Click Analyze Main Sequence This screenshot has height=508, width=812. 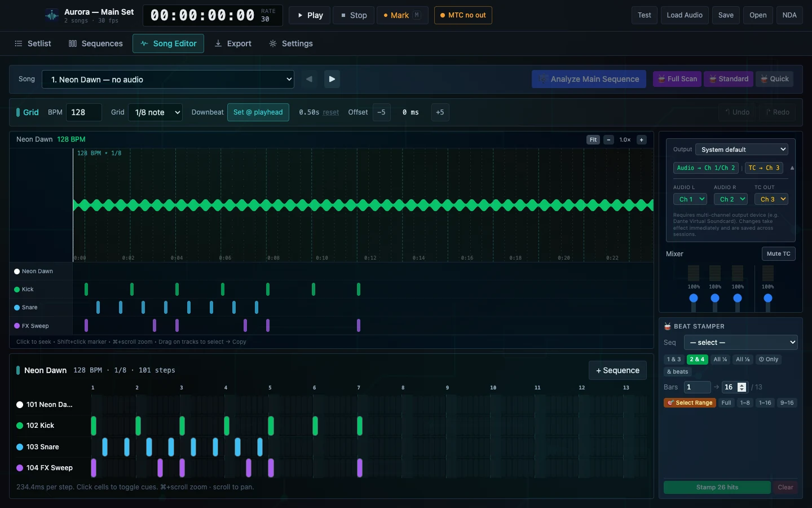coord(589,79)
